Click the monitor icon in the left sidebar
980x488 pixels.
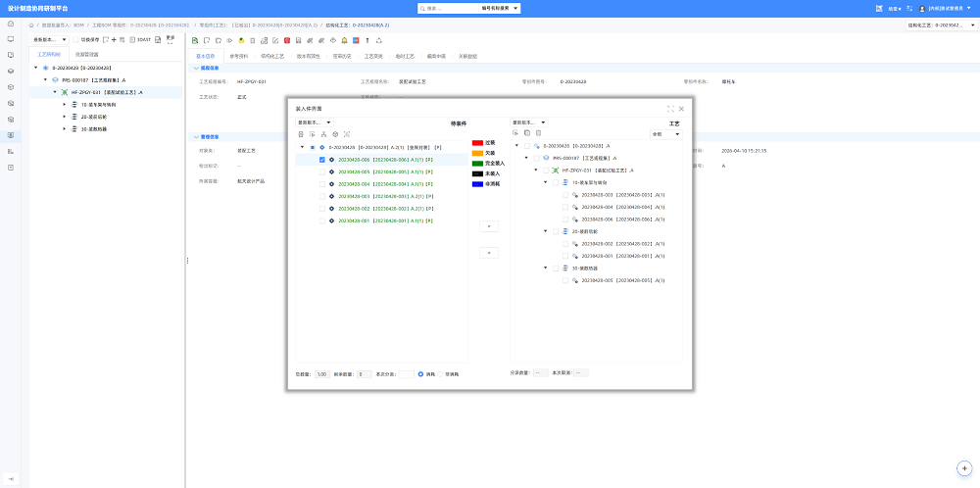pyautogui.click(x=10, y=39)
